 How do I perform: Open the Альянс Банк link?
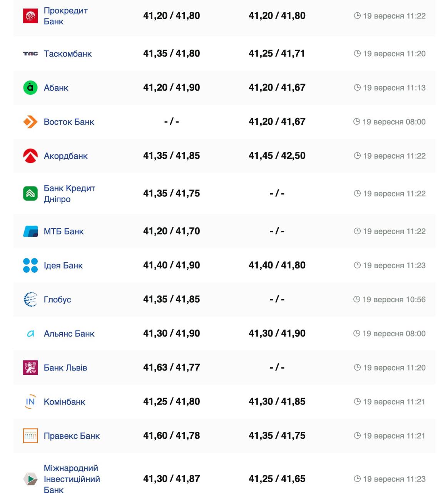click(x=69, y=334)
